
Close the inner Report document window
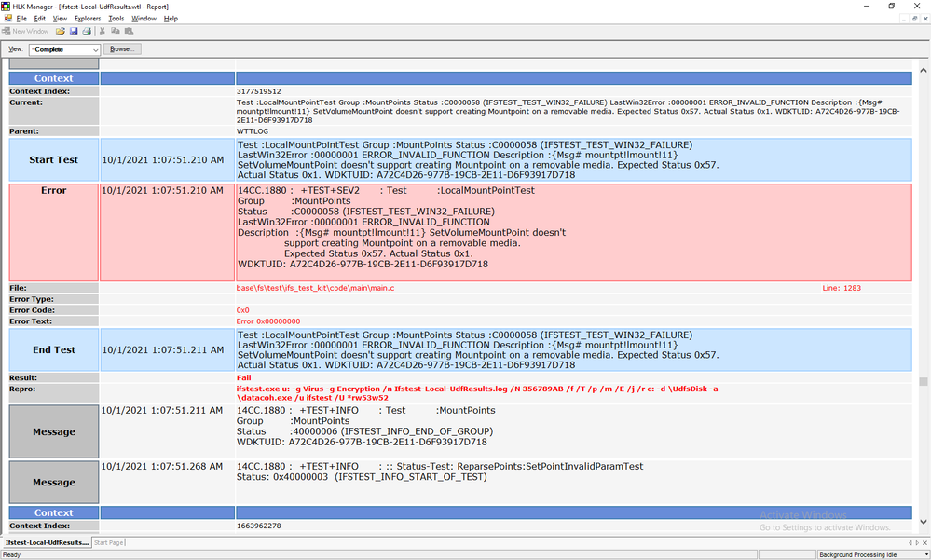point(924,19)
